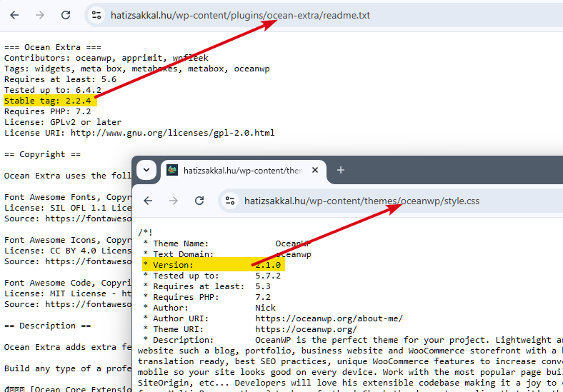Click the 'Tags: widgets, meta box' line
Viewport: 563px width, 392px height.
click(x=136, y=69)
